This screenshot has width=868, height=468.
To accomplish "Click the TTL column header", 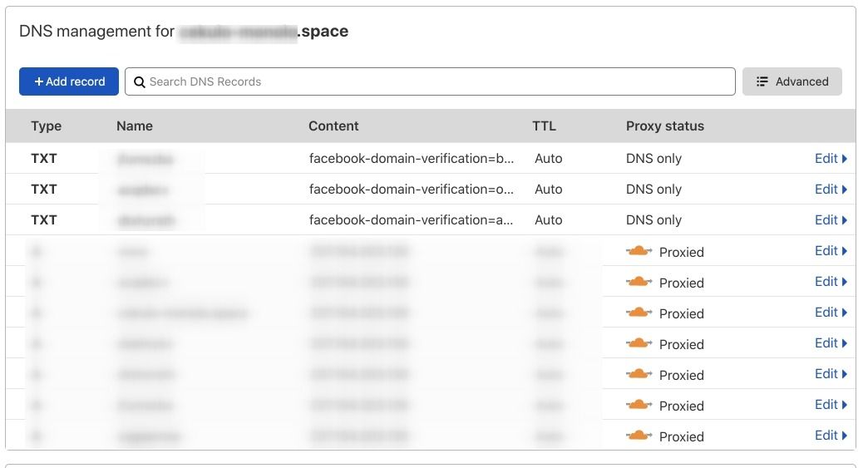I will click(544, 126).
